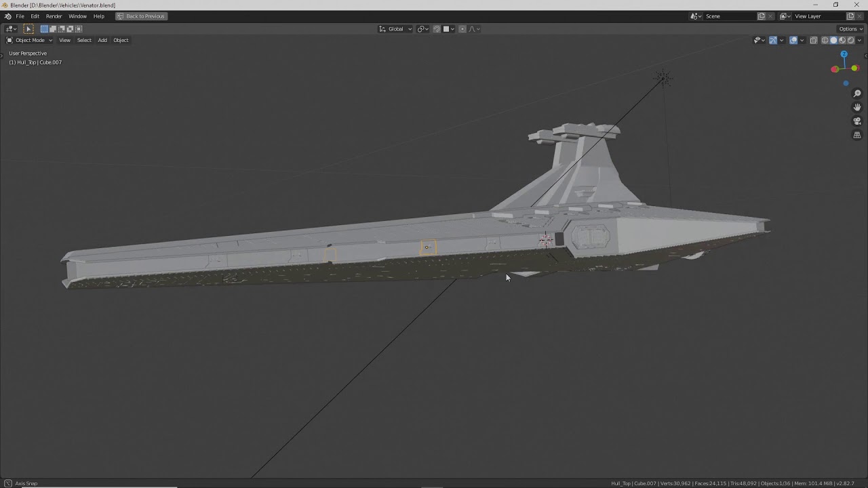
Task: Create a new scene copy icon
Action: pyautogui.click(x=761, y=16)
